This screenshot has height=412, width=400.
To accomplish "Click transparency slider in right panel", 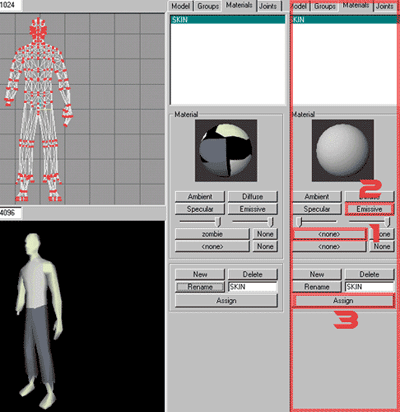I will click(370, 221).
